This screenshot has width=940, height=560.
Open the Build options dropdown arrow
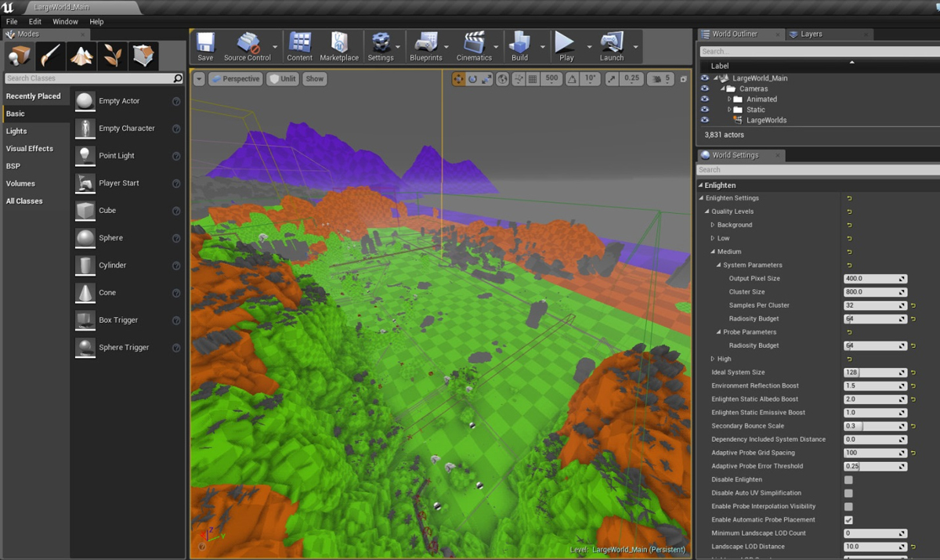pos(542,47)
